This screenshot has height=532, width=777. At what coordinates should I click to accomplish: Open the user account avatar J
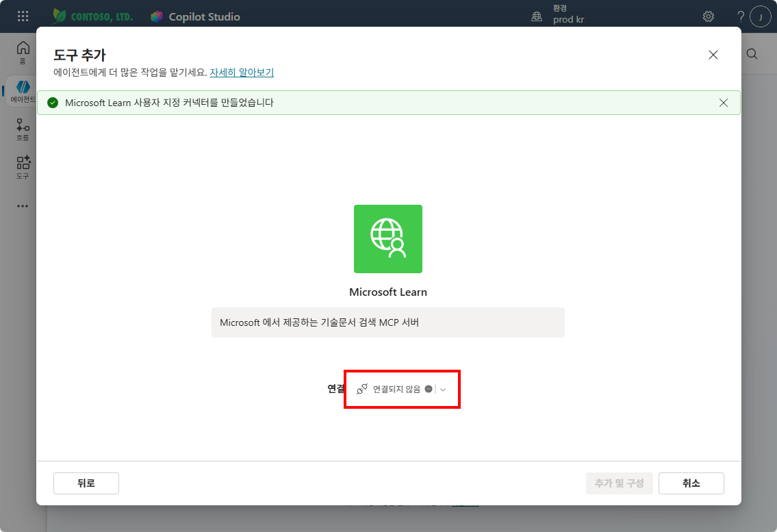[x=760, y=16]
